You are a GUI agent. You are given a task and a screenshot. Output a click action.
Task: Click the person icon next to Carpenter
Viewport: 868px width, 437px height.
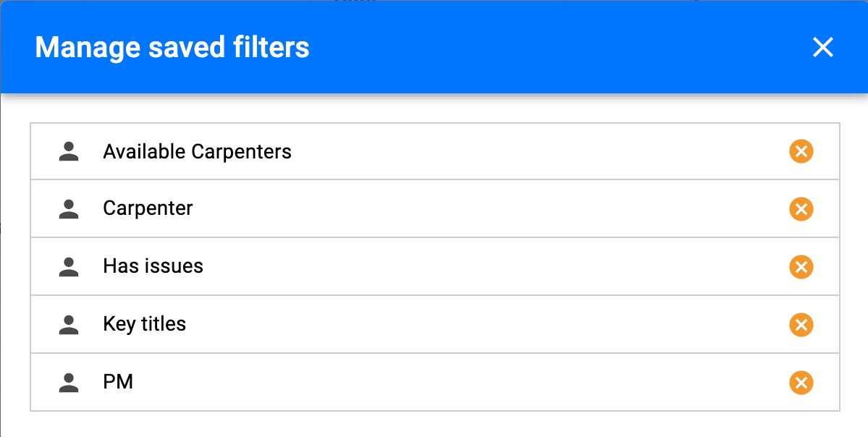click(x=69, y=209)
